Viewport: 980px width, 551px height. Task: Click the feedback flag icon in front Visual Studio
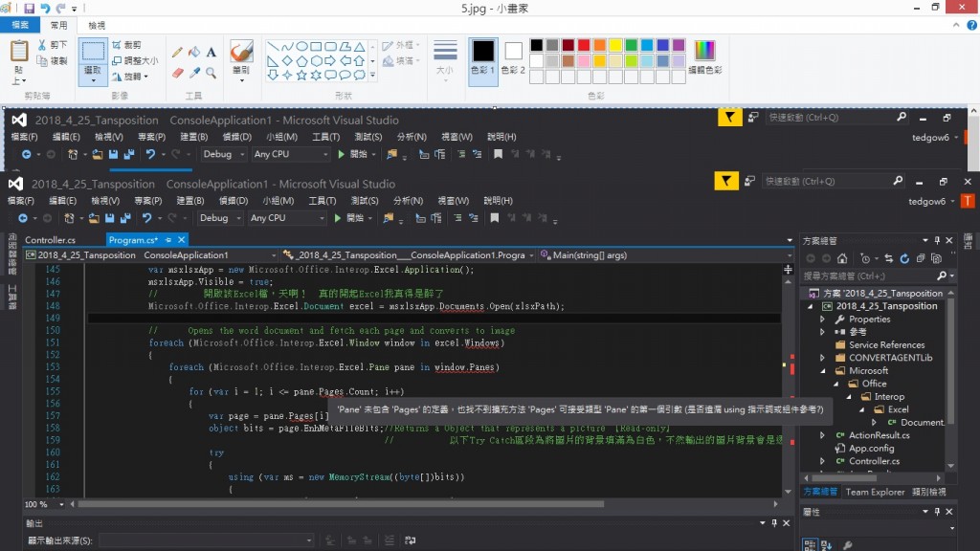(725, 181)
